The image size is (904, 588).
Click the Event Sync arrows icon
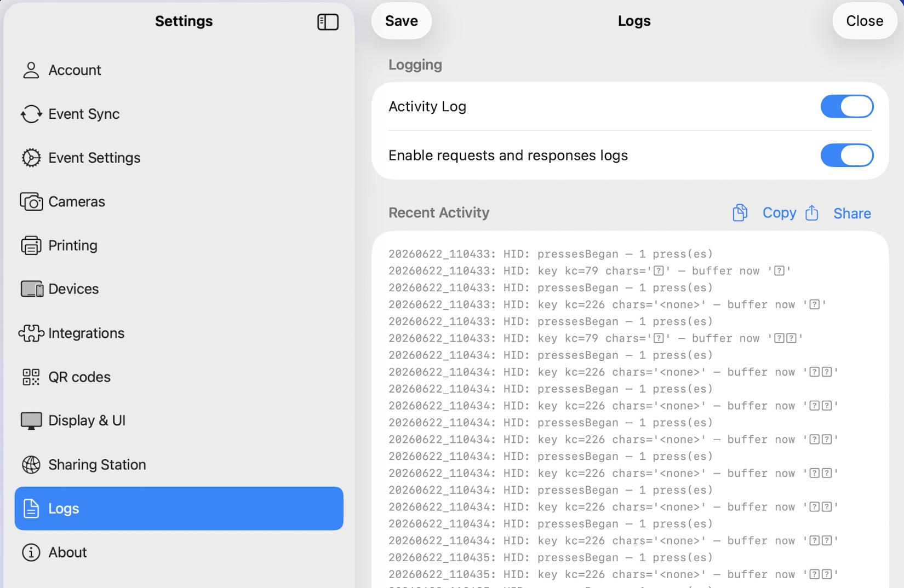click(31, 114)
